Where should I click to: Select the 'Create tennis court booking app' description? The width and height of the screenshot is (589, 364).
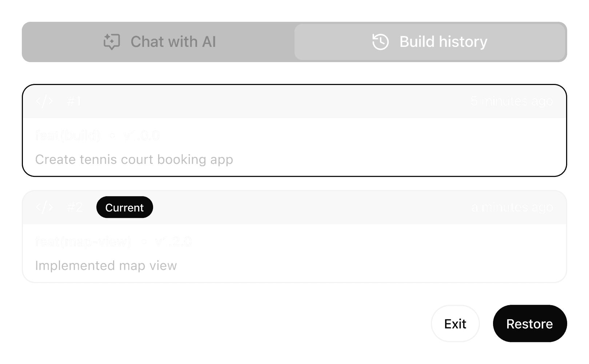click(x=134, y=159)
